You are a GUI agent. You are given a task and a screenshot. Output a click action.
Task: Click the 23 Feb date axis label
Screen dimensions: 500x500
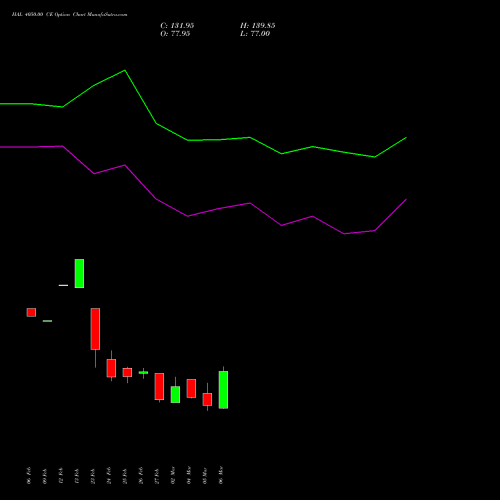pos(93,476)
